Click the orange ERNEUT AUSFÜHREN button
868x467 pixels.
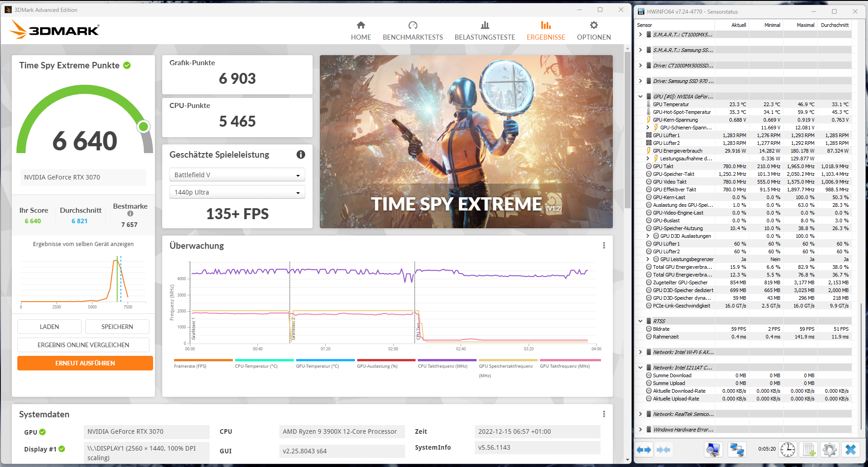(85, 363)
